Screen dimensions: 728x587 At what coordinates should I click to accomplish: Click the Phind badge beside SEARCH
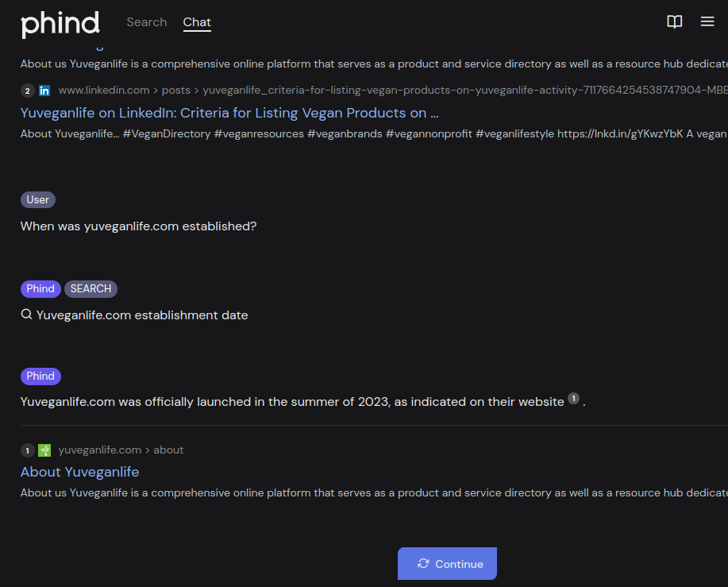(x=40, y=289)
